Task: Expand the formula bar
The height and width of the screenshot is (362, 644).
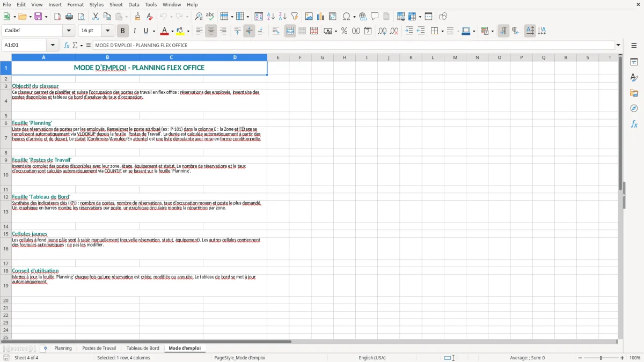Action: point(618,45)
